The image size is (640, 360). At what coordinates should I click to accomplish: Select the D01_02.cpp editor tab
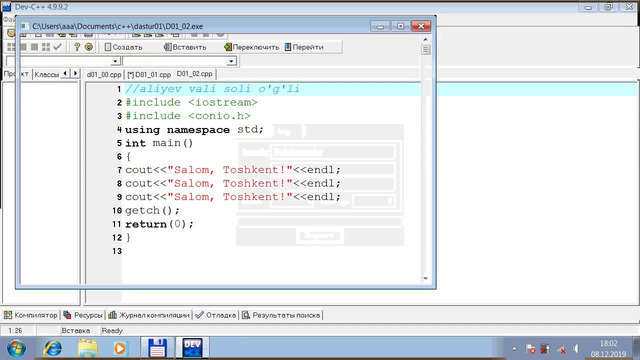[x=195, y=74]
